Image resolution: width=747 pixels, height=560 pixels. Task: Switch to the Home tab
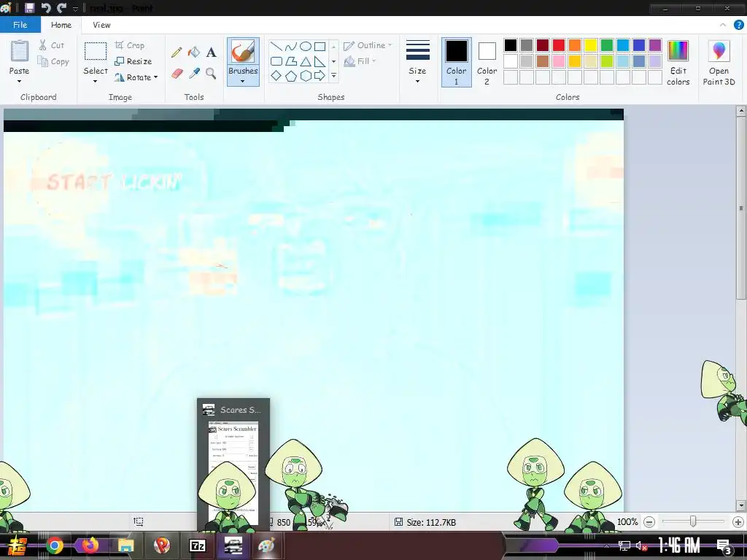[x=61, y=25]
